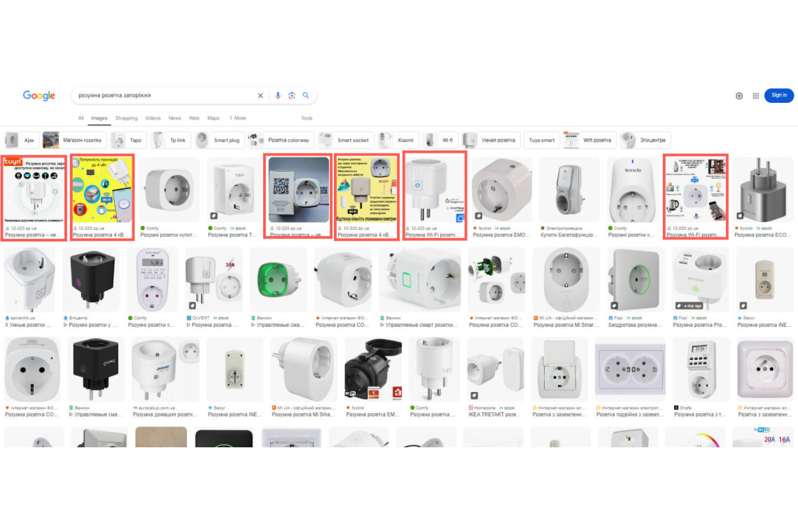Filter by the Ajax chip
The width and height of the screenshot is (798, 532).
22,140
